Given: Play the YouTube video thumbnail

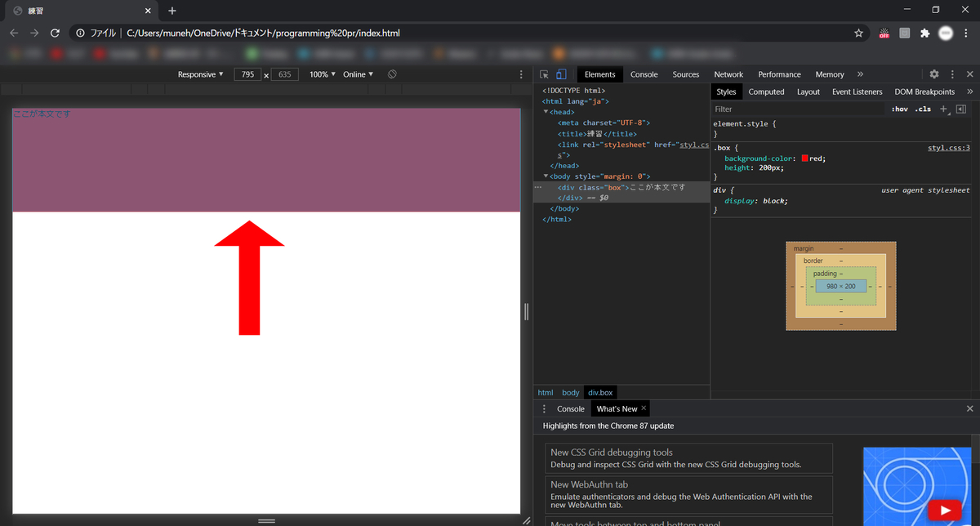Looking at the screenshot, I should tap(945, 510).
